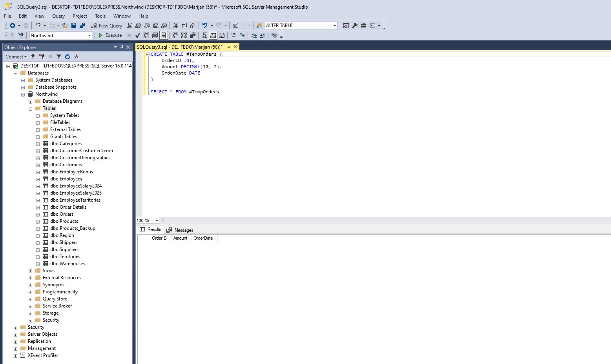Click the Open File folder icon
Screen dimensions: 611x364
[65, 25]
